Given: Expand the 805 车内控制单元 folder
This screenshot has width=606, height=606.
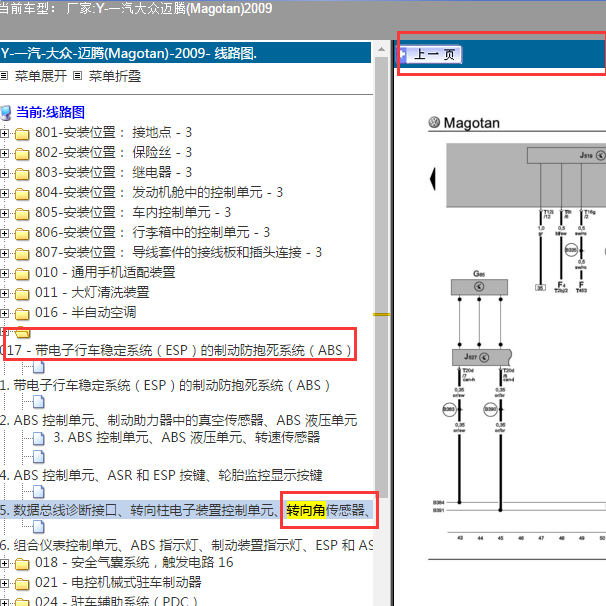Looking at the screenshot, I should click(x=4, y=213).
